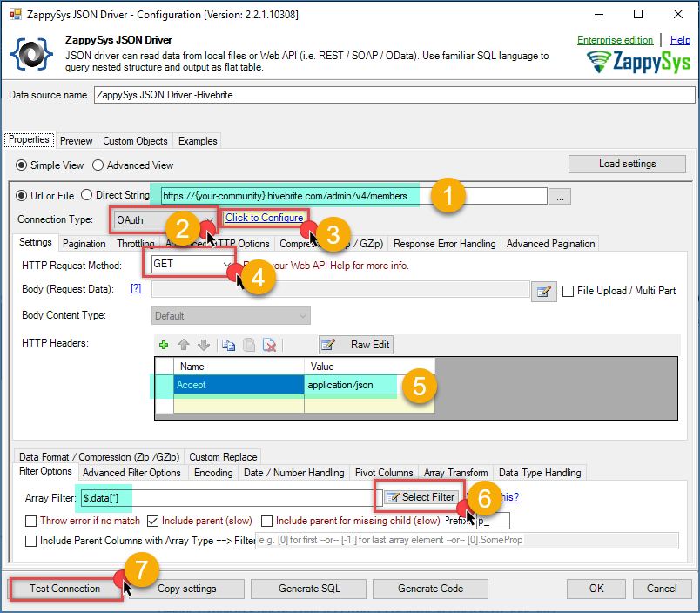Viewport: 700px width, 613px height.
Task: Open the request body edit icon button
Action: pos(544,292)
